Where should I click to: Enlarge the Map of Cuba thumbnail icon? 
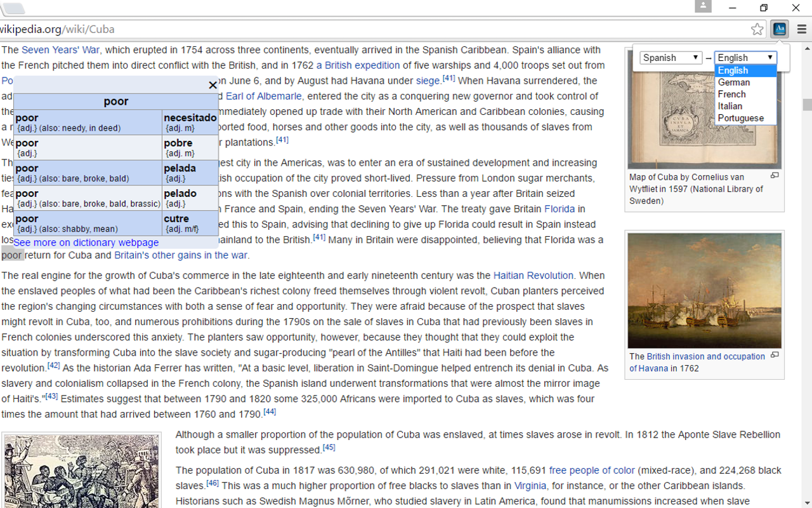pyautogui.click(x=774, y=176)
